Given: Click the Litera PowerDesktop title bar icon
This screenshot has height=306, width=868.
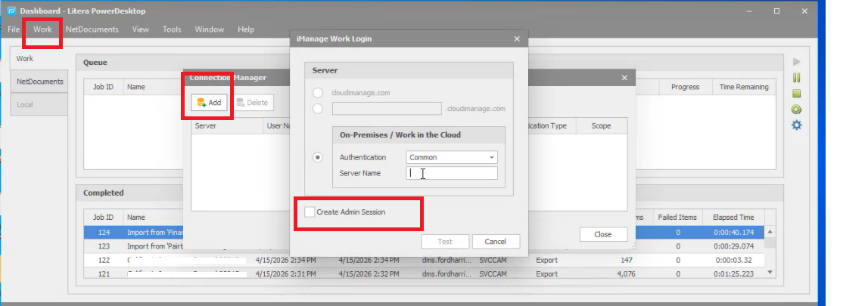Looking at the screenshot, I should point(11,11).
